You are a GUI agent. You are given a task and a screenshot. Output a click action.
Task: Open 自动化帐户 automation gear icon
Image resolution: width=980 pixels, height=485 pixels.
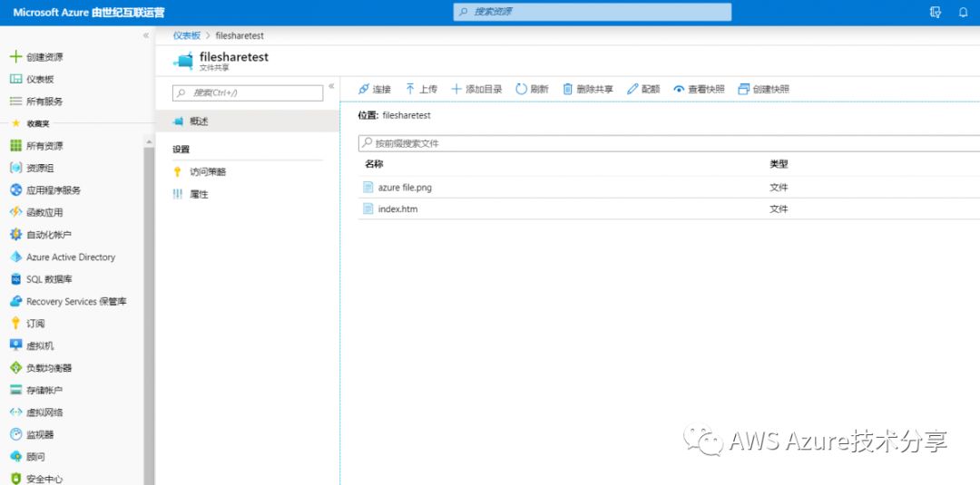coord(15,235)
